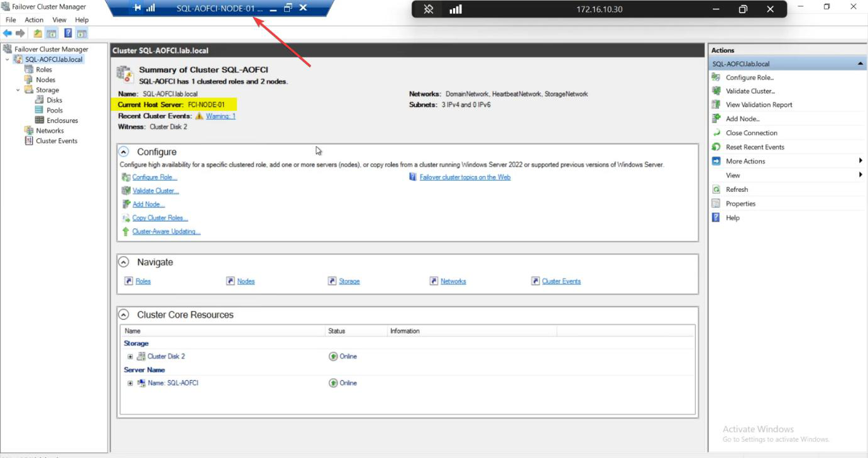Image resolution: width=868 pixels, height=458 pixels.
Task: Click the View Validation Report icon in Actions
Action: pyautogui.click(x=716, y=104)
